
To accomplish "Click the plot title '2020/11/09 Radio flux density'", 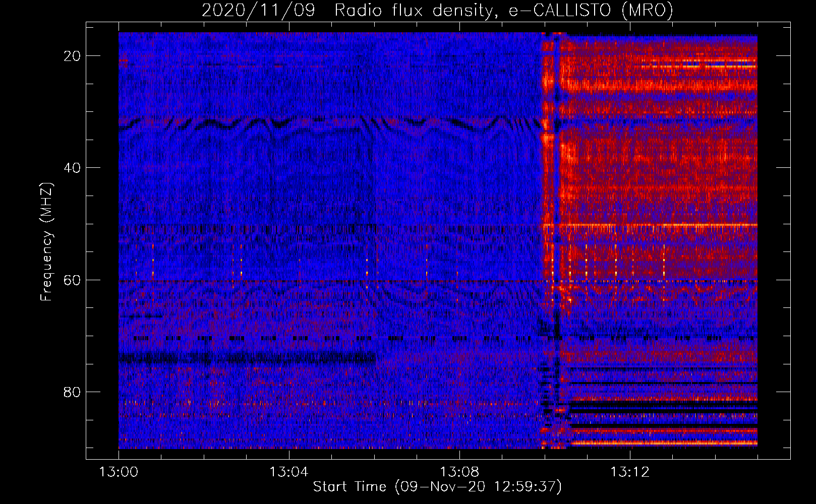I will 437,10.
